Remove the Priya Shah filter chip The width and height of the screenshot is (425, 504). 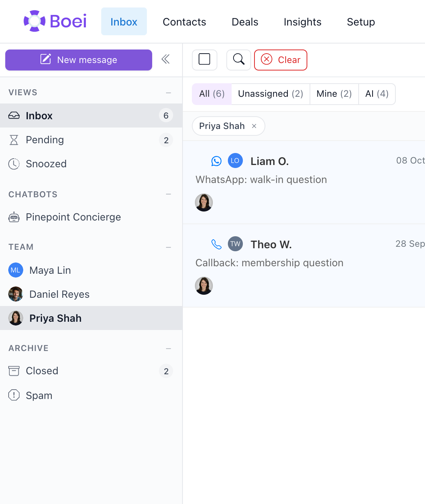254,126
